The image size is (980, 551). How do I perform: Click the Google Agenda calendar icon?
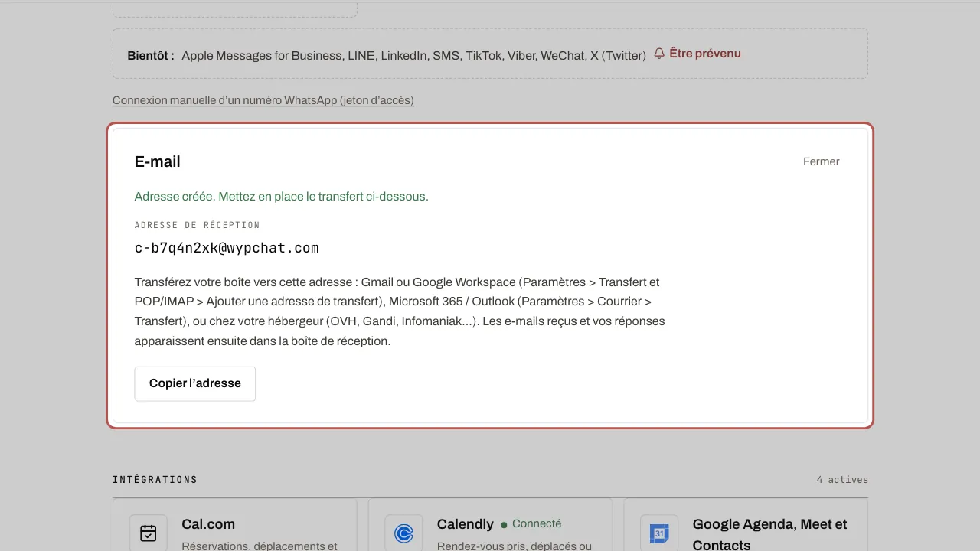pos(659,533)
